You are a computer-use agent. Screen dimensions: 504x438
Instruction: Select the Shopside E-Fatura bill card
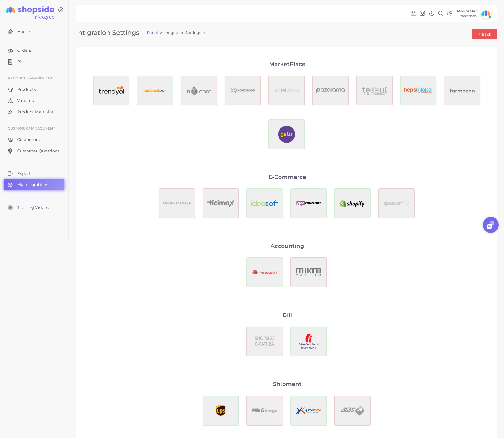click(x=265, y=341)
